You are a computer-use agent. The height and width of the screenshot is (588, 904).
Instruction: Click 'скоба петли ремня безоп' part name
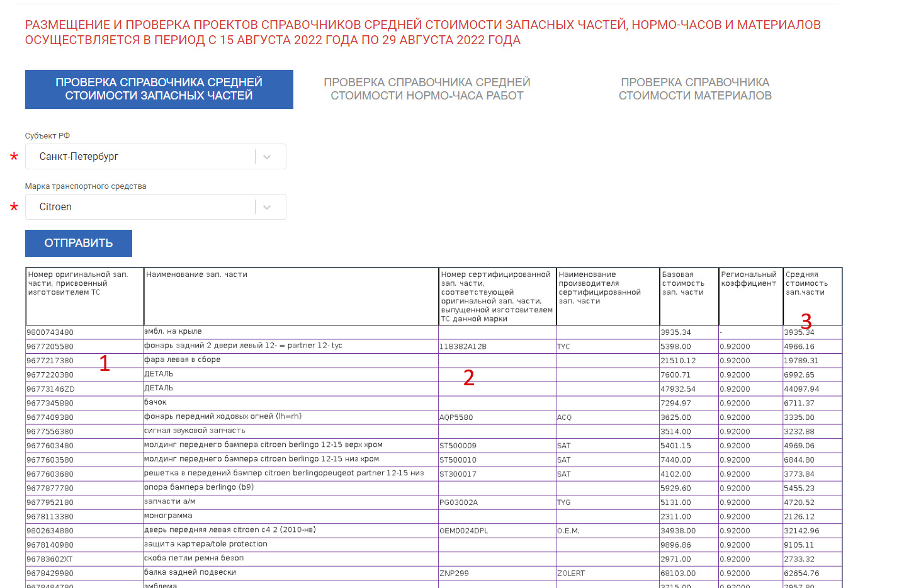point(194,558)
